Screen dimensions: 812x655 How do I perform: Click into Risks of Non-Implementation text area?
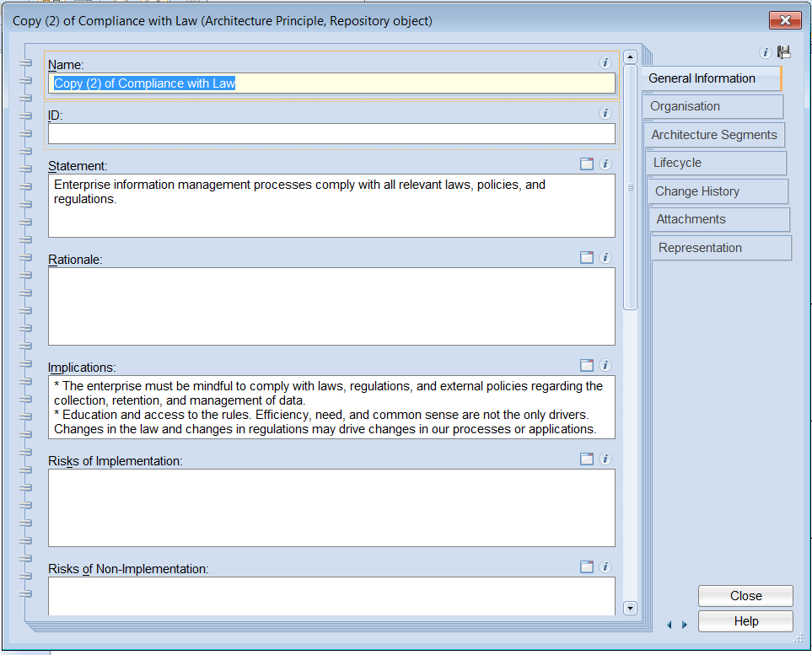point(331,596)
